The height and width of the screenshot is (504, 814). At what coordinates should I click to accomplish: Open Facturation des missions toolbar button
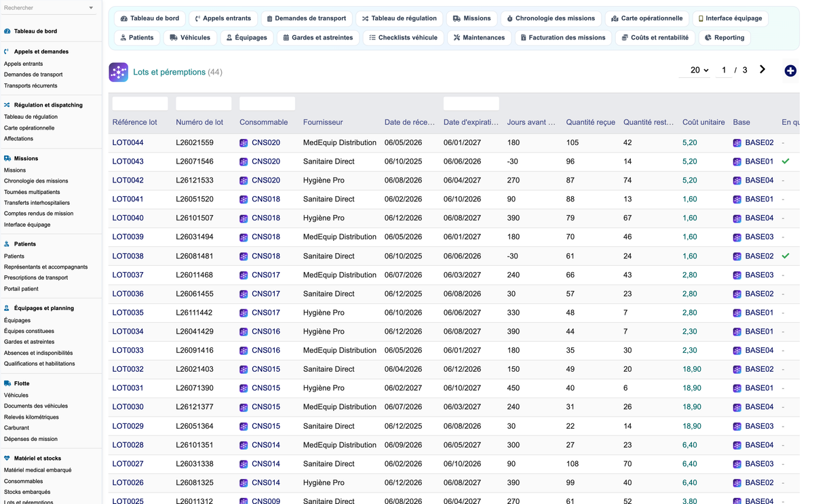pyautogui.click(x=562, y=37)
